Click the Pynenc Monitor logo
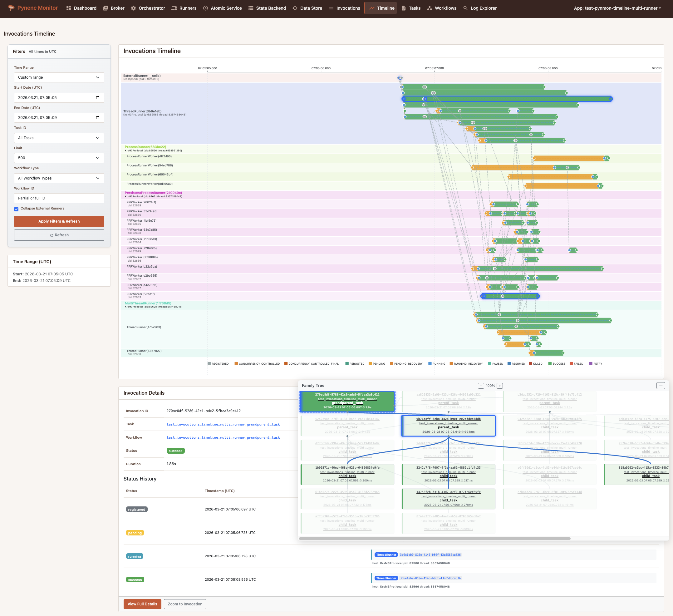This screenshot has width=673, height=616. point(32,8)
